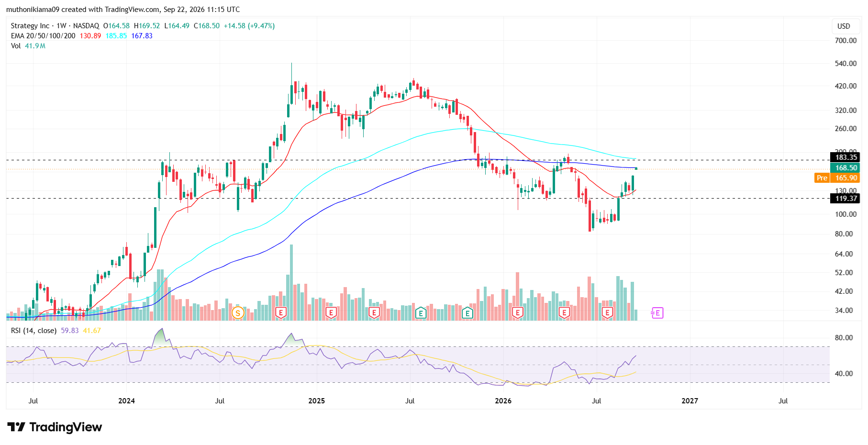Click the blue EMA value 167.83

(x=142, y=36)
